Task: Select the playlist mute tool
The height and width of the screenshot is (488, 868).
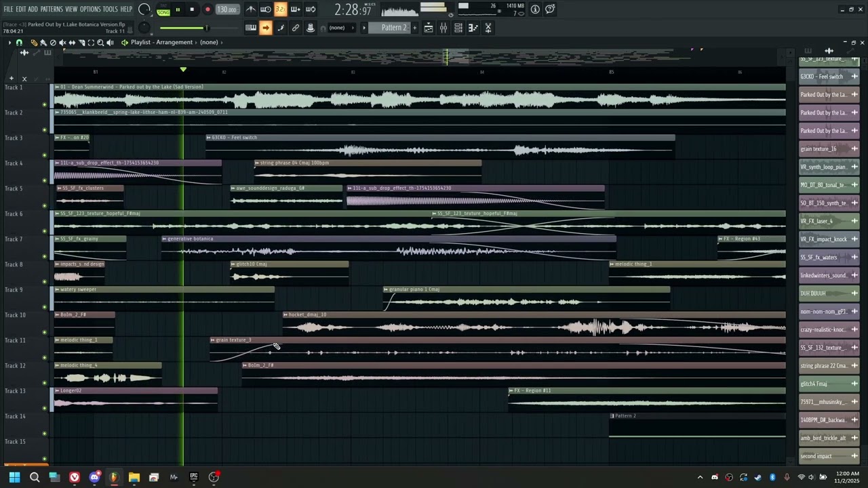Action: click(x=62, y=43)
